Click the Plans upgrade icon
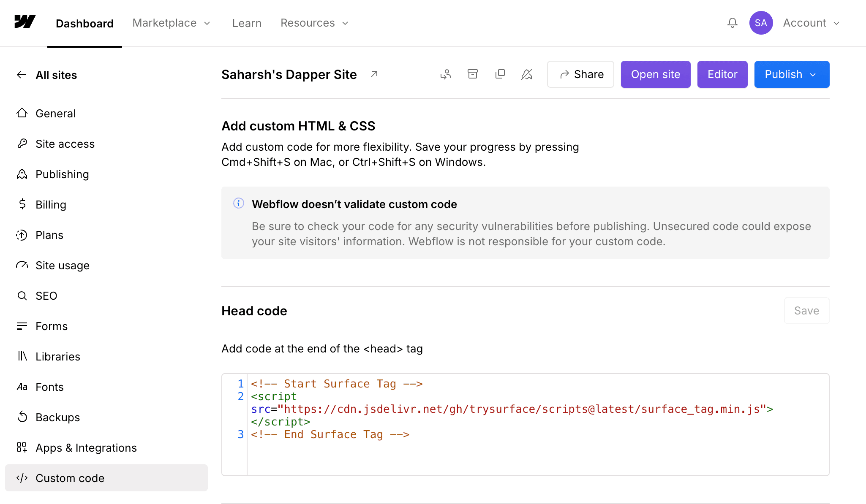Screen dimensions: 866x504 point(22,235)
